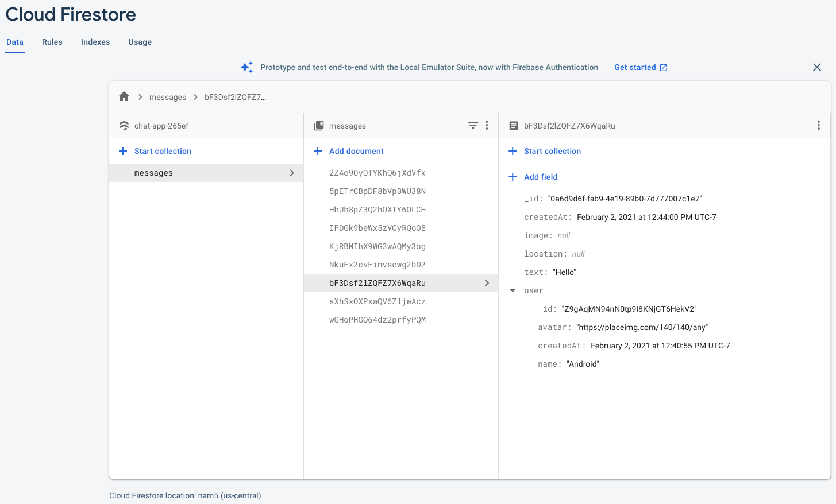Select document bF3Dsf2lZQFZ7X6WqaRu in list
The height and width of the screenshot is (504, 836).
tap(401, 283)
